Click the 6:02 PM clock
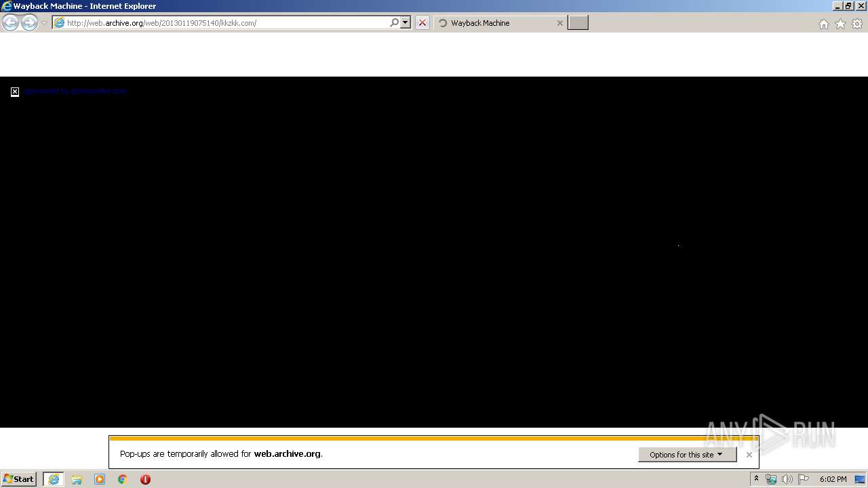Screen dimensions: 868x488 click(833, 479)
